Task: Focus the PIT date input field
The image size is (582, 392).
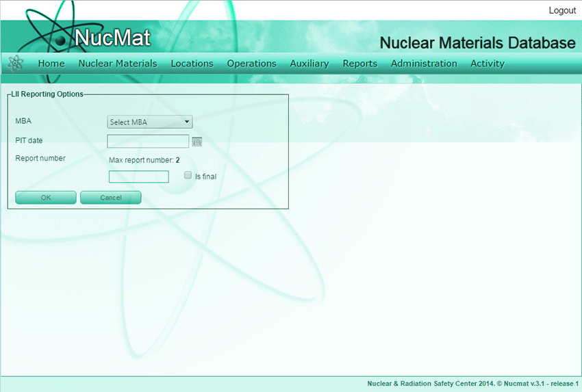Action: point(148,142)
